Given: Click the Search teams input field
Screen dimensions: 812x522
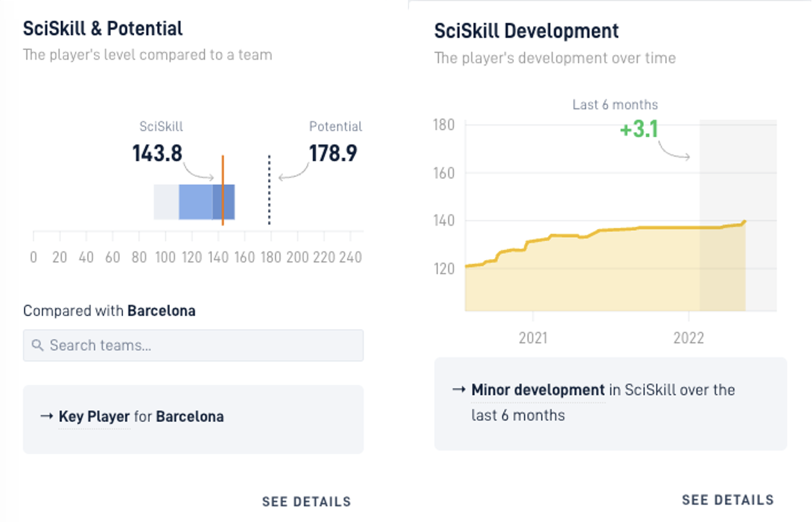Looking at the screenshot, I should [193, 345].
